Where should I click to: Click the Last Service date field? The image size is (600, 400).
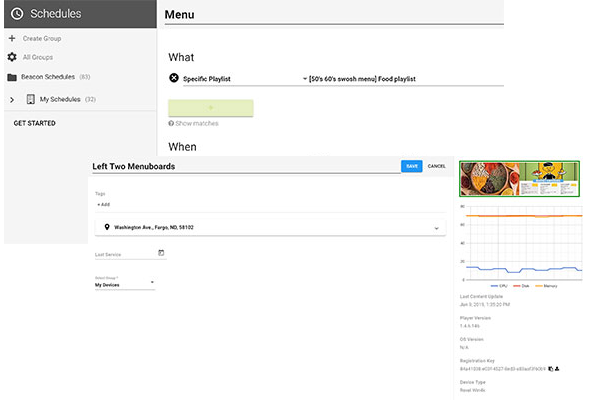(x=130, y=254)
